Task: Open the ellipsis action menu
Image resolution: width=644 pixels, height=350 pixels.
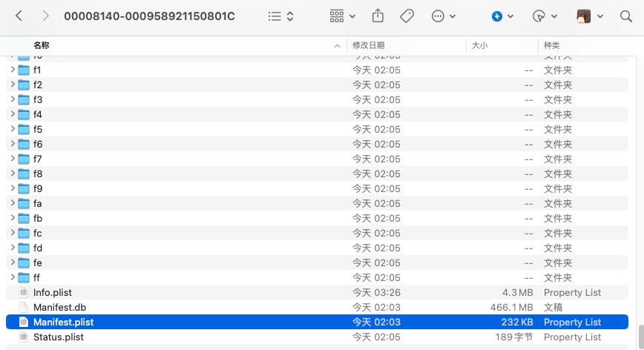Action: click(443, 16)
